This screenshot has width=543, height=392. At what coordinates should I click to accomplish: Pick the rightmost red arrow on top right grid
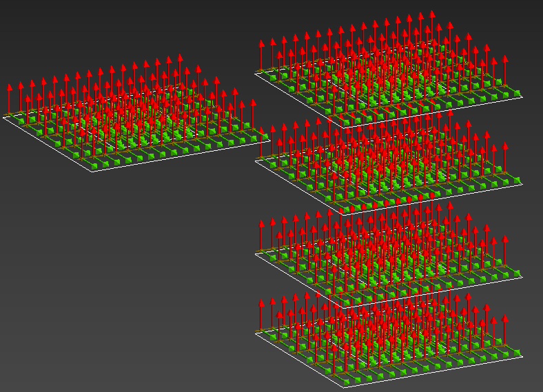click(504, 62)
